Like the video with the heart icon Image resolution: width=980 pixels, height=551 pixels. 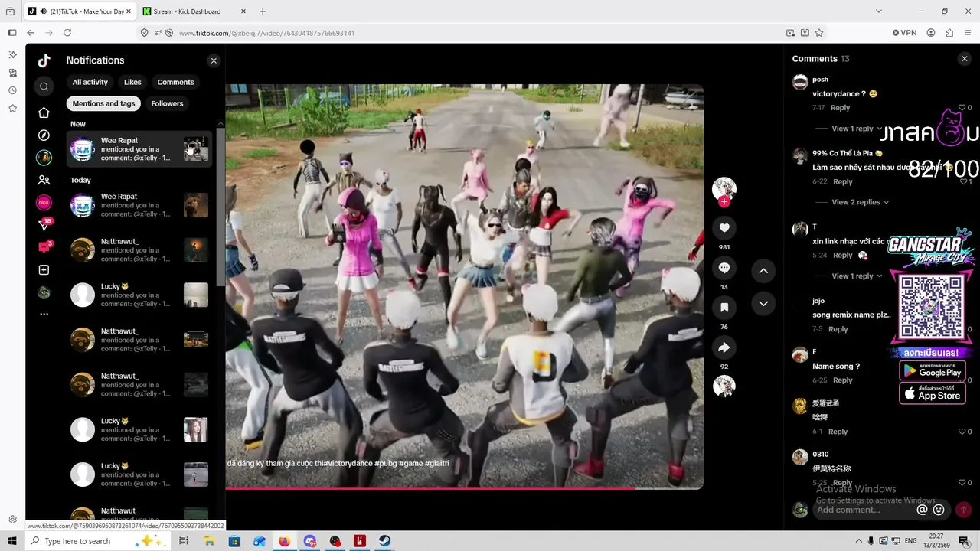724,228
